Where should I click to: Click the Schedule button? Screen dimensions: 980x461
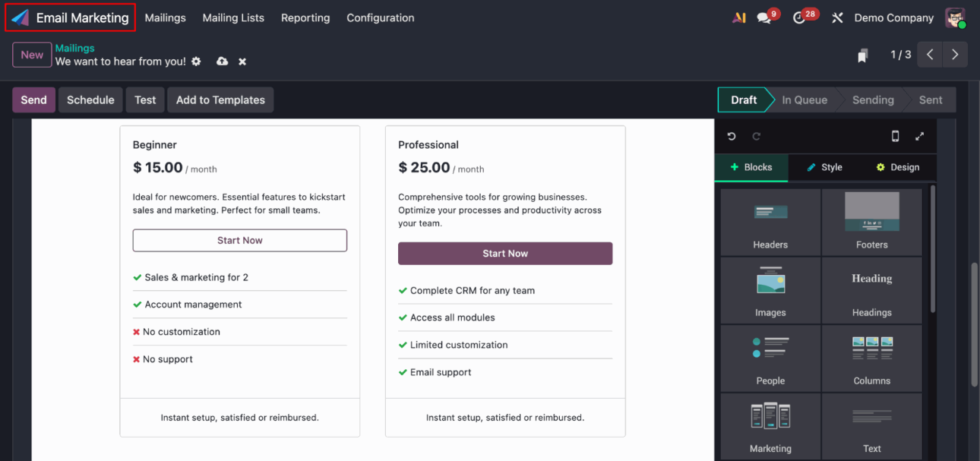(90, 99)
